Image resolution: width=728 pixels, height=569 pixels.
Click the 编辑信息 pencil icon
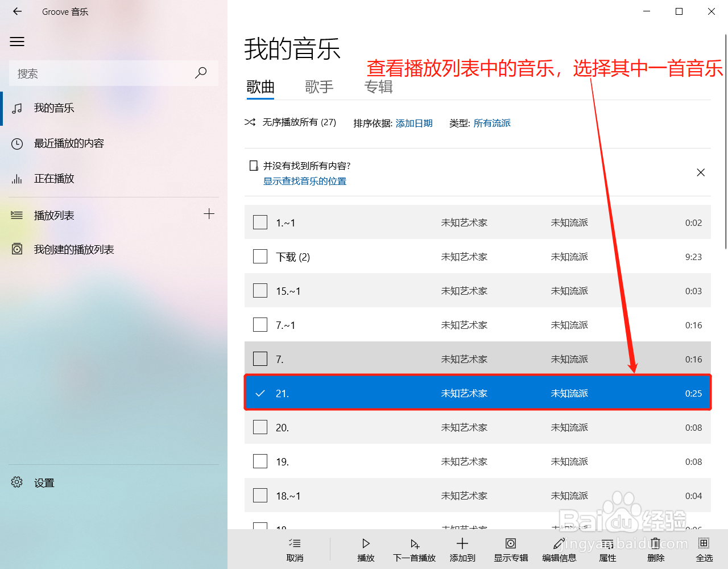559,543
